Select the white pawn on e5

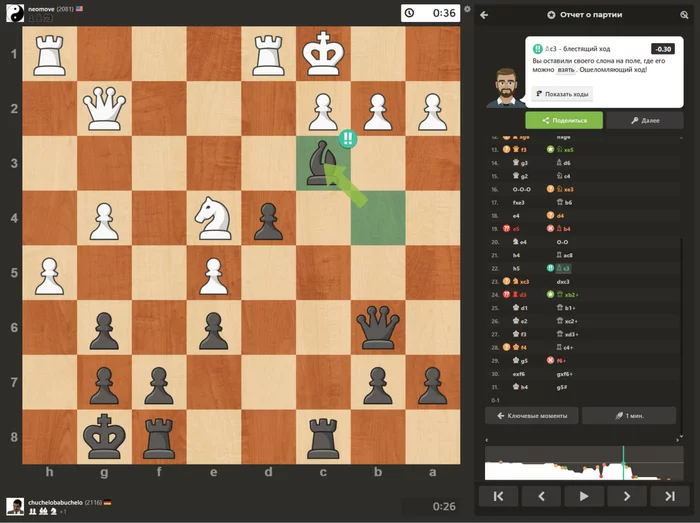click(x=214, y=275)
